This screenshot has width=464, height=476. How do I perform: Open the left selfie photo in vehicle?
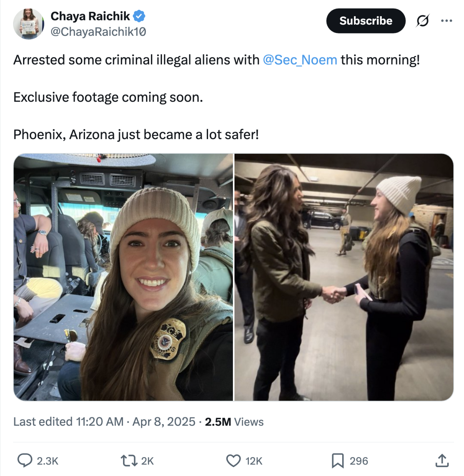pos(123,277)
